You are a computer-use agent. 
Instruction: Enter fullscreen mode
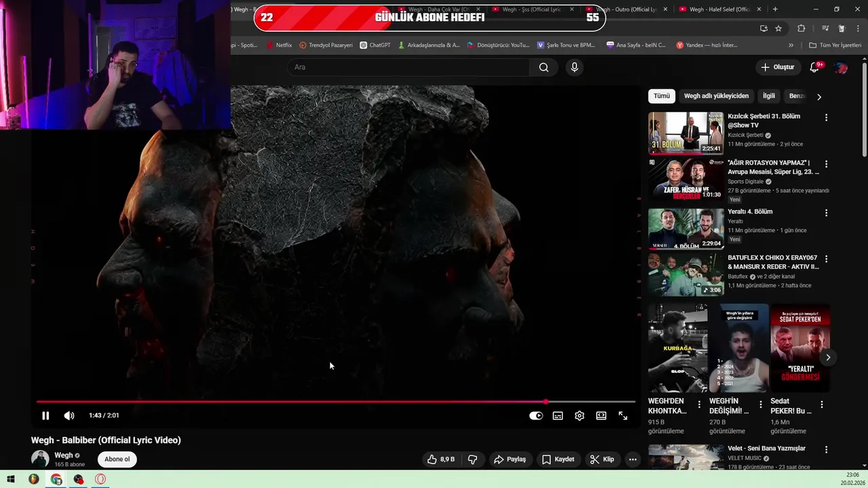[x=623, y=415]
